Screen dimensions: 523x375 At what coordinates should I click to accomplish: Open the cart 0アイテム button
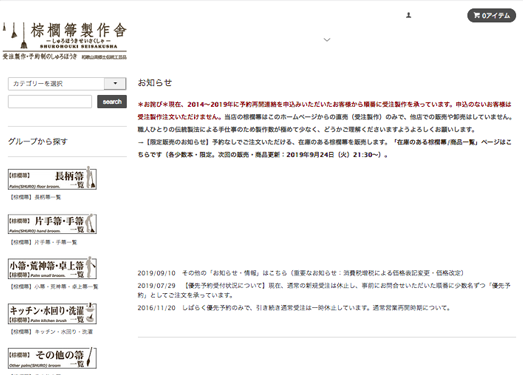(x=491, y=16)
